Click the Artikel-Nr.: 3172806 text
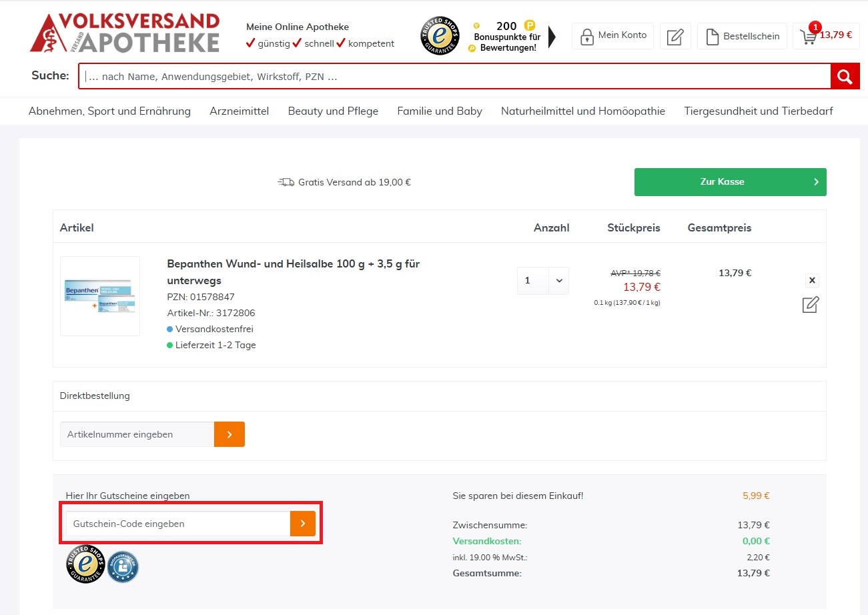This screenshot has width=868, height=615. click(x=211, y=313)
